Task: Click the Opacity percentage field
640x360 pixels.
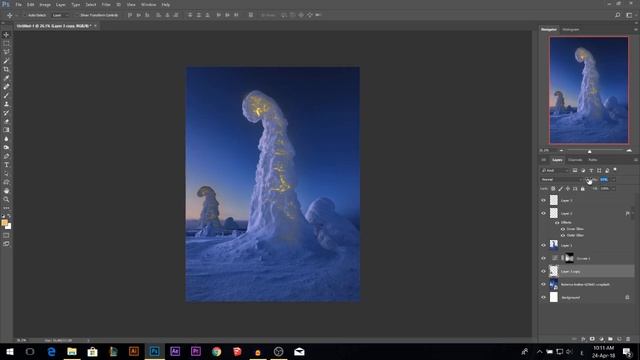Action: pos(604,180)
